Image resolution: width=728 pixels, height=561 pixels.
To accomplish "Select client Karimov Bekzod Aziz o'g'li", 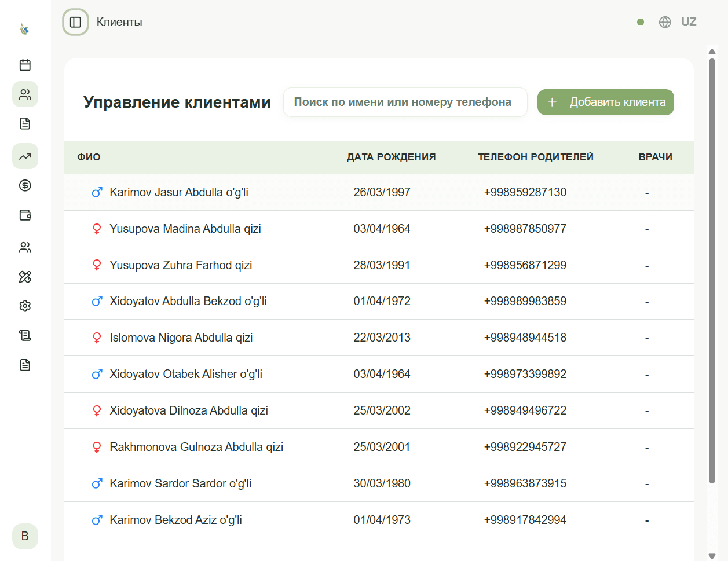I will click(x=176, y=520).
